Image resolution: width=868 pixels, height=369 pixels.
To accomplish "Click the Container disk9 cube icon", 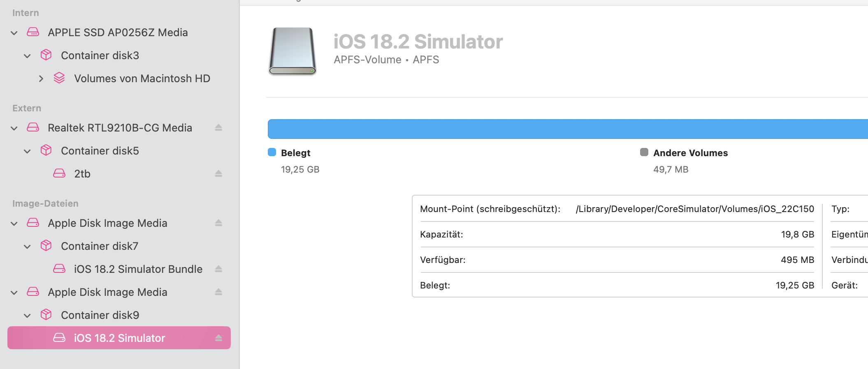I will click(46, 315).
